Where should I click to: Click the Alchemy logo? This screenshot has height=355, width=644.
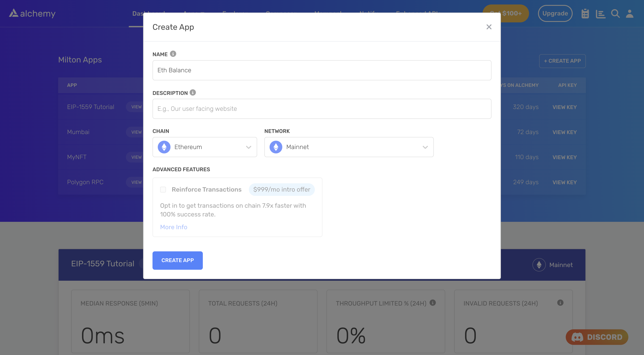[32, 13]
